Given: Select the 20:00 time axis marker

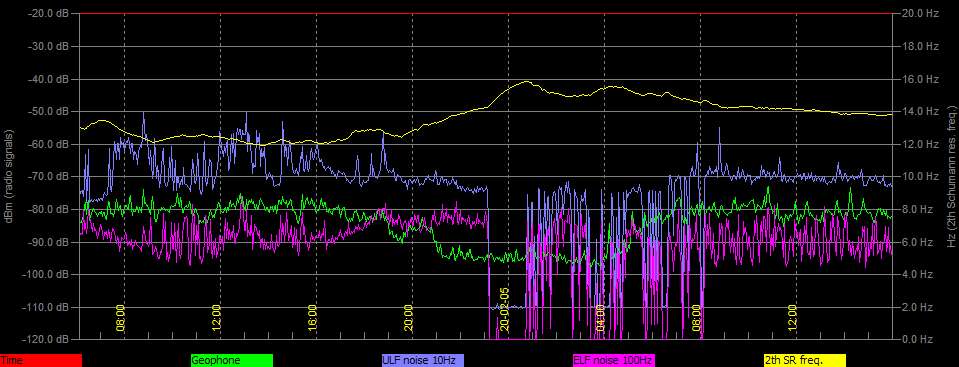Looking at the screenshot, I should (x=408, y=317).
